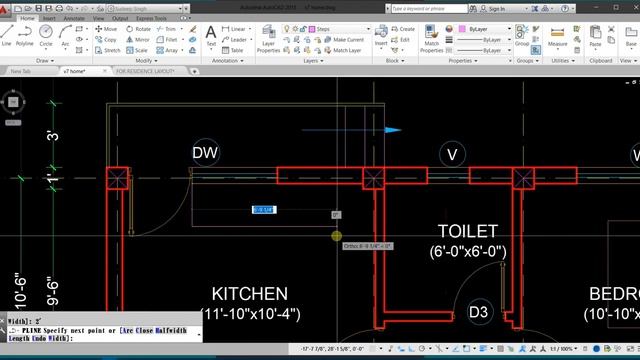Add a Linear dimension
The width and height of the screenshot is (640, 360).
coord(233,29)
